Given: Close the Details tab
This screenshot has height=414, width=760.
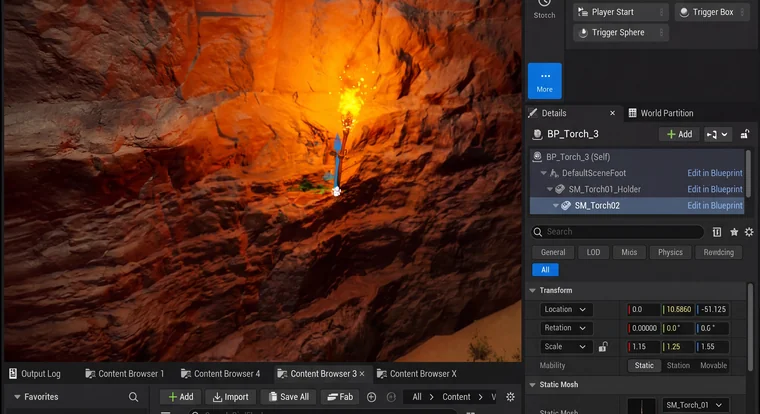Looking at the screenshot, I should pos(612,113).
